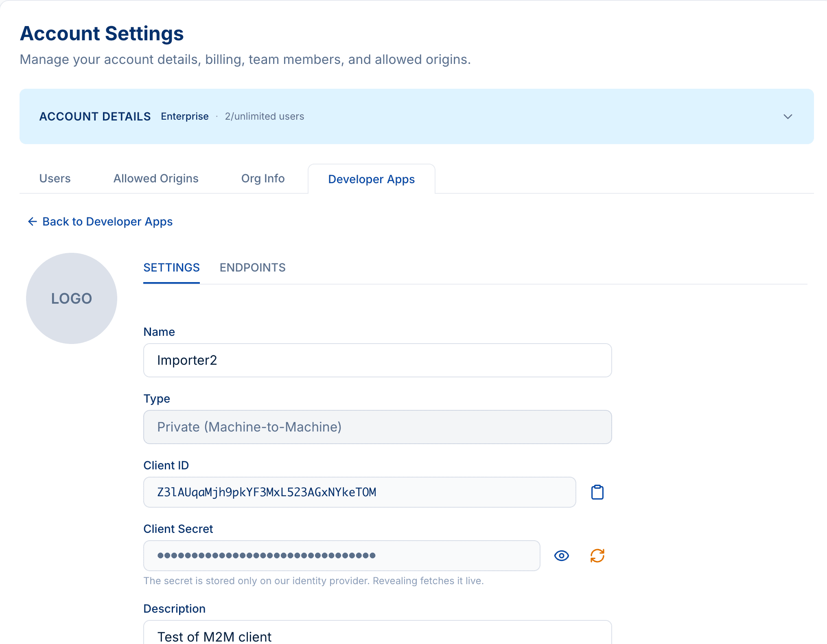Expand the Account Details chevron
This screenshot has width=827, height=644.
click(x=788, y=116)
